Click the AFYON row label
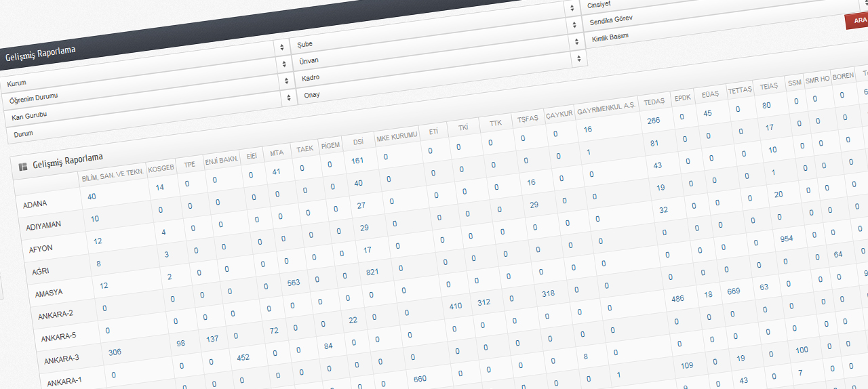Screen dimensions: 868x389 pos(41,249)
